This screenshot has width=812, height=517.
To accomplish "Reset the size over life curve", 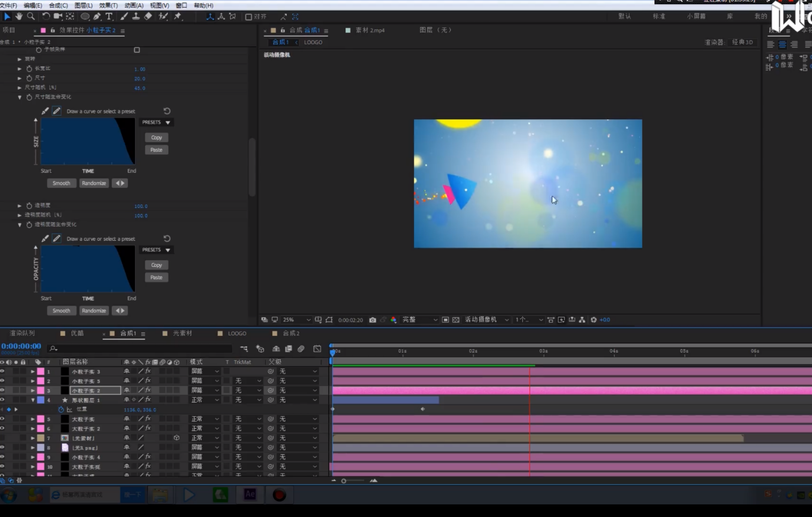I will point(167,111).
